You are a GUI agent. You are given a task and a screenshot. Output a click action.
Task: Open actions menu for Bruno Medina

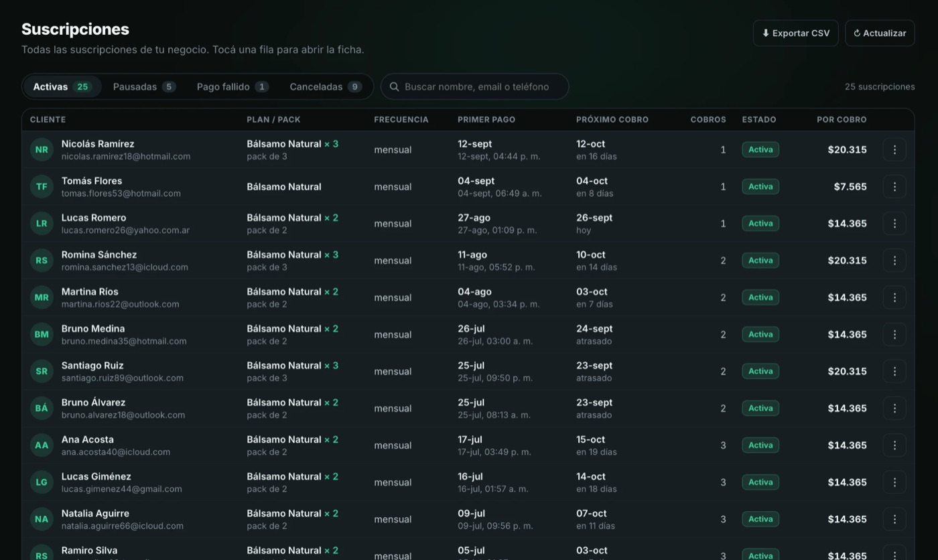(894, 334)
